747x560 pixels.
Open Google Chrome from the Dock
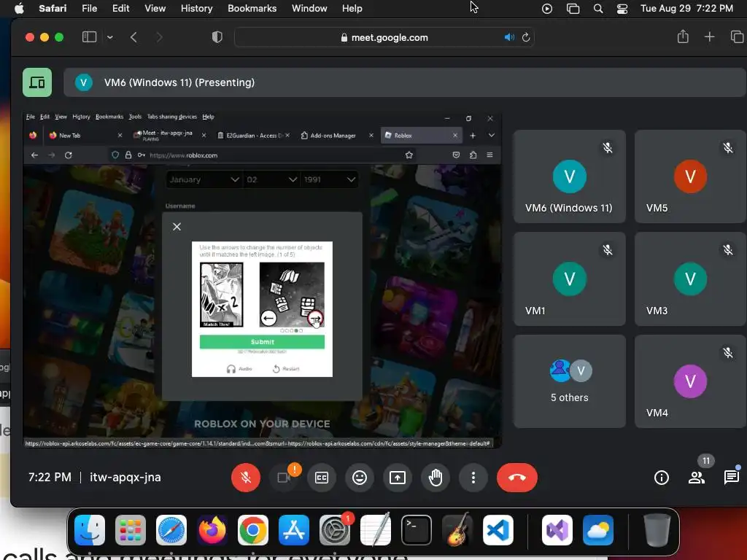tap(253, 530)
